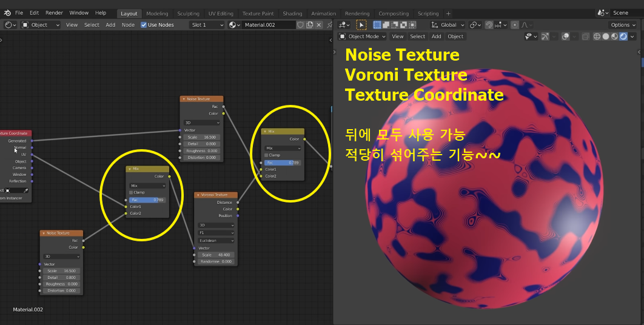
Task: Open Object Mode dropdown in viewport
Action: click(362, 36)
